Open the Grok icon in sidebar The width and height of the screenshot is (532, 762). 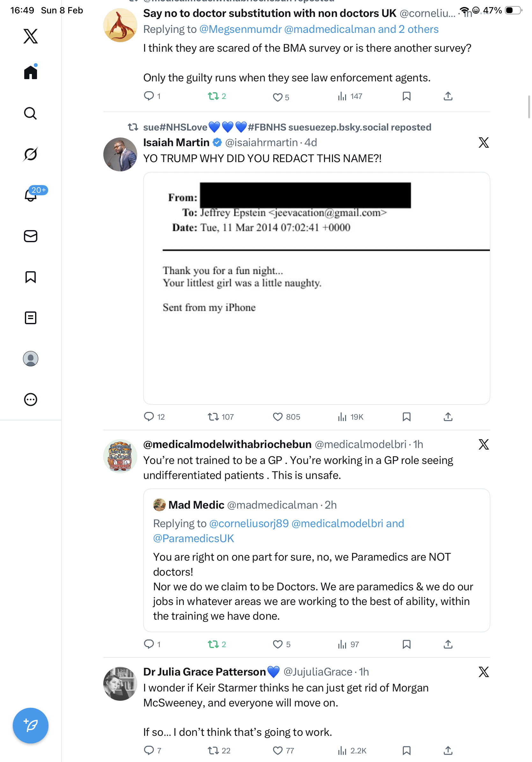tap(30, 154)
